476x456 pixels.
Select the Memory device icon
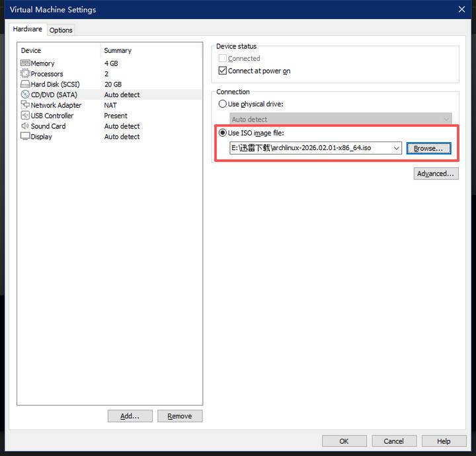pos(25,63)
